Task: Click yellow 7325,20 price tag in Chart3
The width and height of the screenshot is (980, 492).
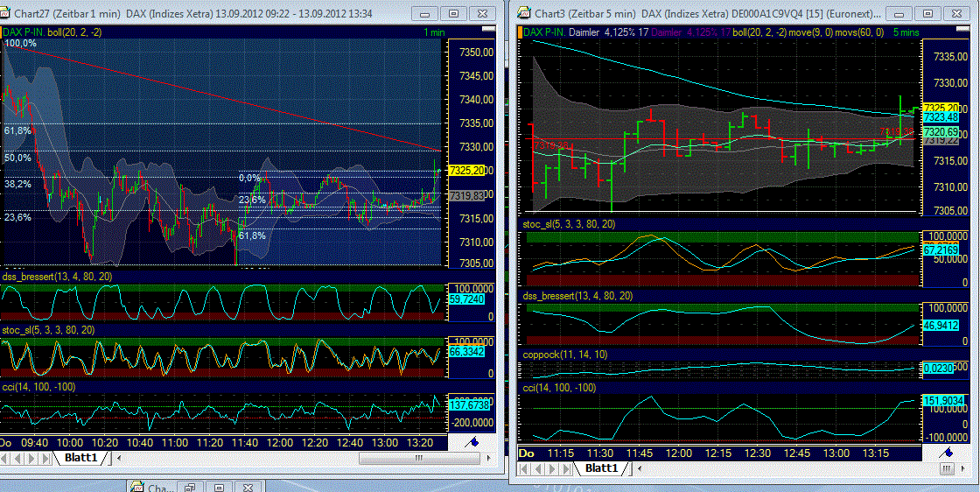Action: [x=941, y=108]
